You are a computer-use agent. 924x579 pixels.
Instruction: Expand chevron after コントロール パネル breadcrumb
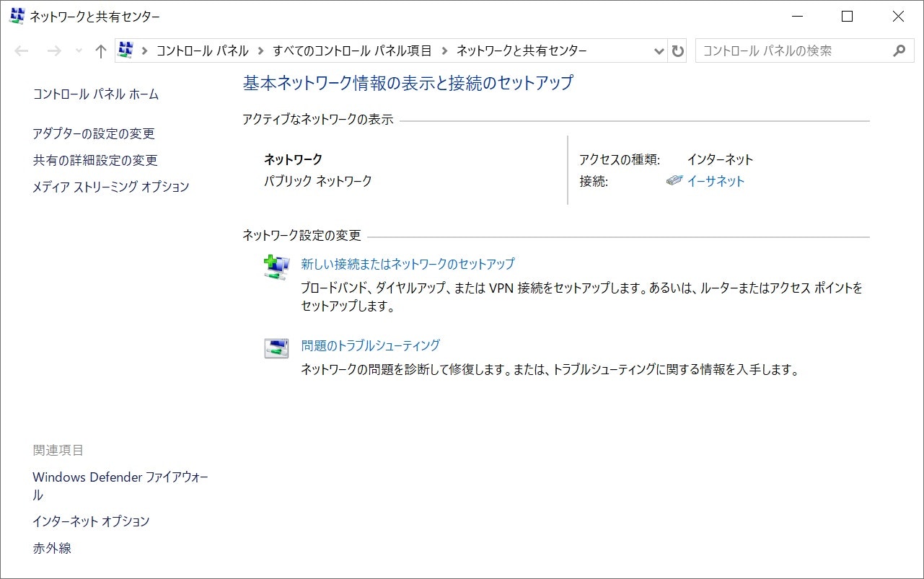click(x=260, y=51)
